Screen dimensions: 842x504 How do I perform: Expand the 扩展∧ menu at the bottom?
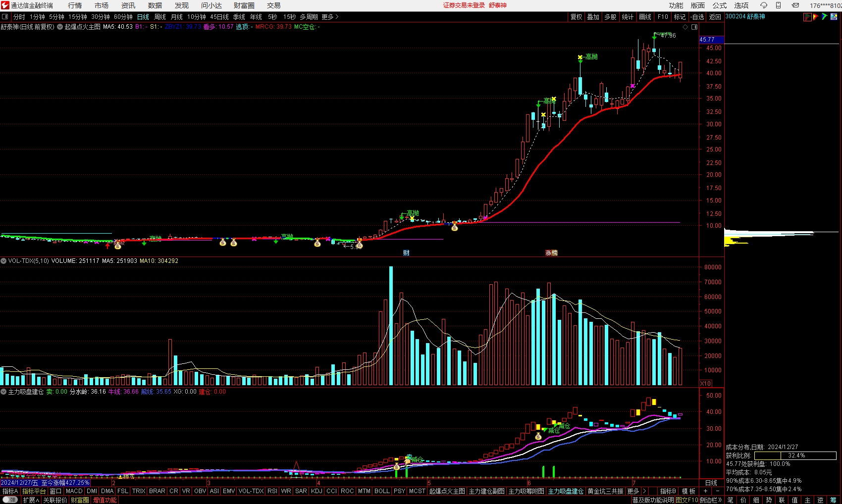[31, 500]
